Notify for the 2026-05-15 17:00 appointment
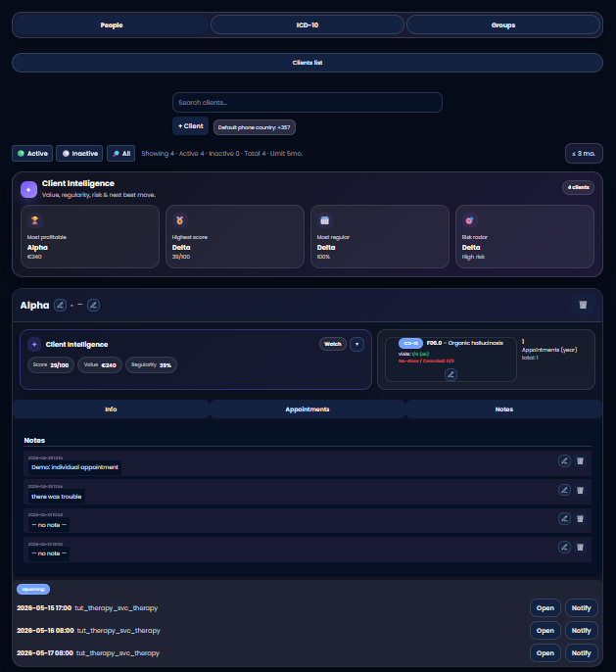 (582, 608)
